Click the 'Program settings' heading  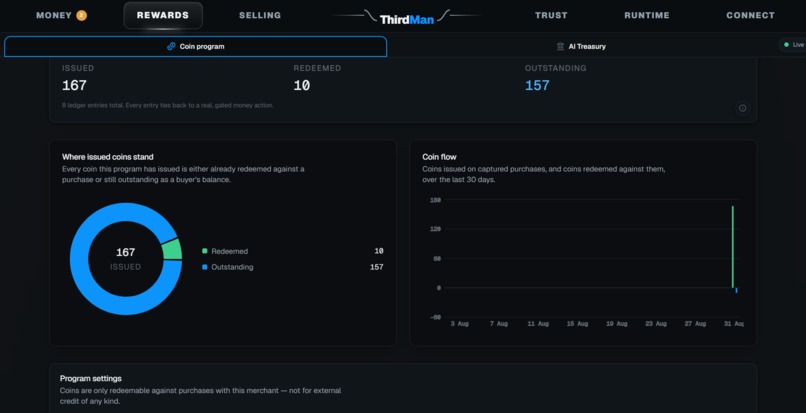[91, 379]
